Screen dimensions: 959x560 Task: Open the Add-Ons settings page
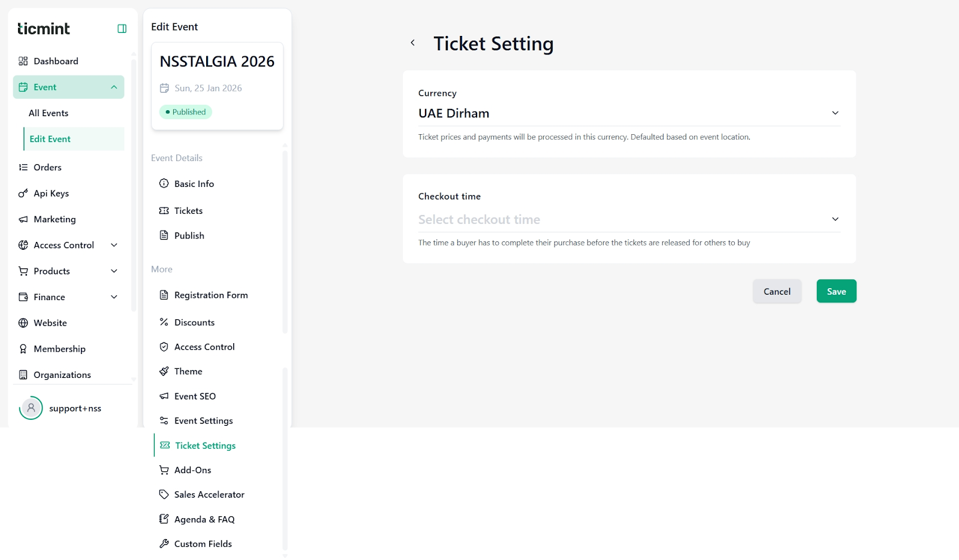192,470
